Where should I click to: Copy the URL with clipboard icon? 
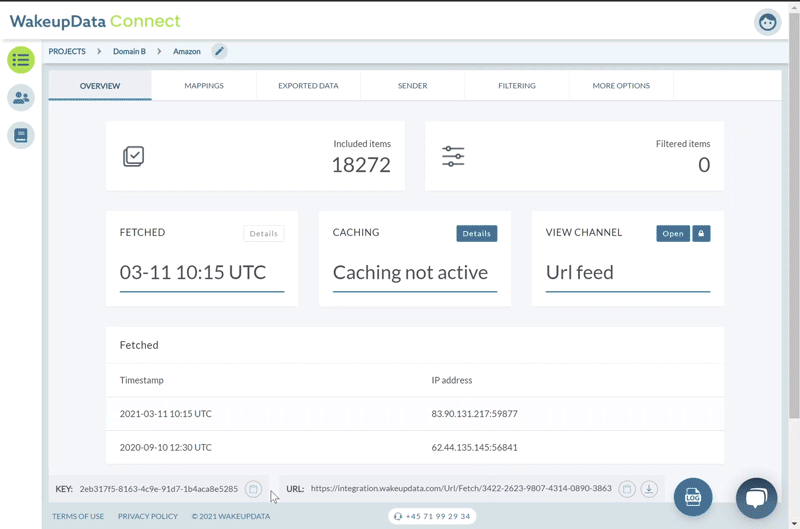pos(627,489)
